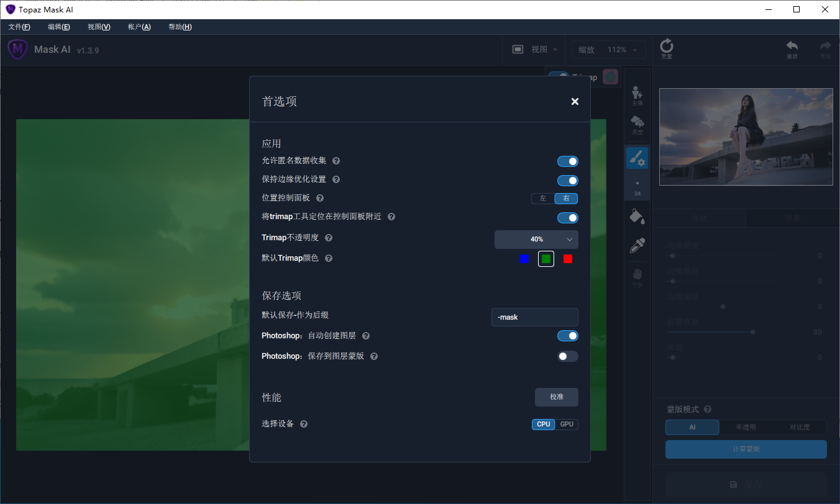The image size is (840, 504).
Task: Select the paint bucket tool
Action: tap(637, 216)
